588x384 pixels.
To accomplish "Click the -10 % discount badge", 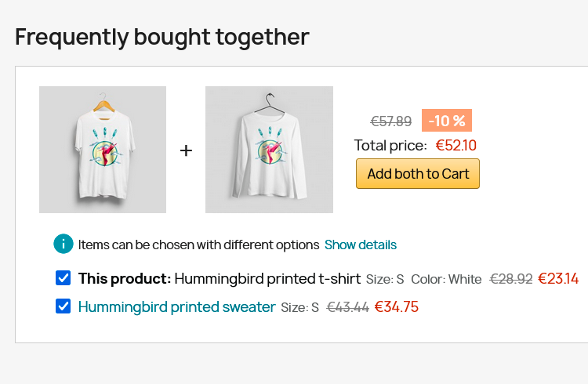I will [447, 121].
